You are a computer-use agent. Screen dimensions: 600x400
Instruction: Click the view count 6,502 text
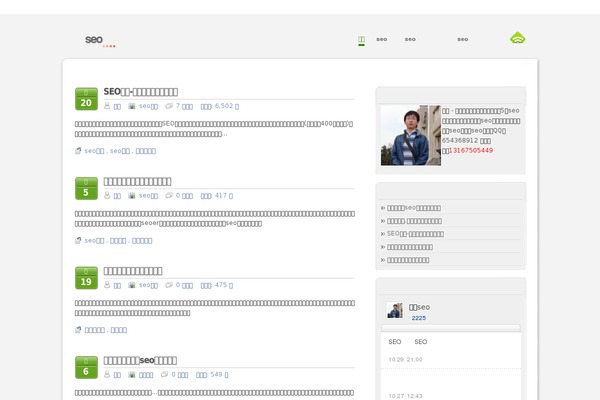220,106
